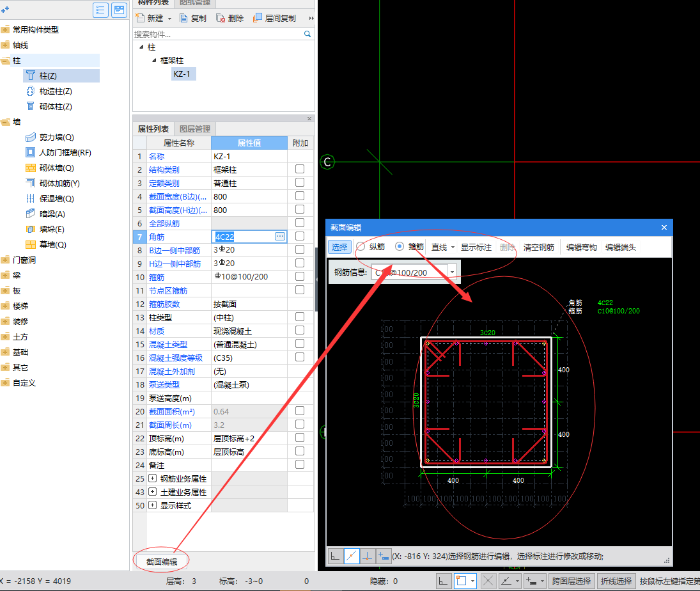Click the 折线选择 button
Screen dimensions: 700x591
point(616,581)
